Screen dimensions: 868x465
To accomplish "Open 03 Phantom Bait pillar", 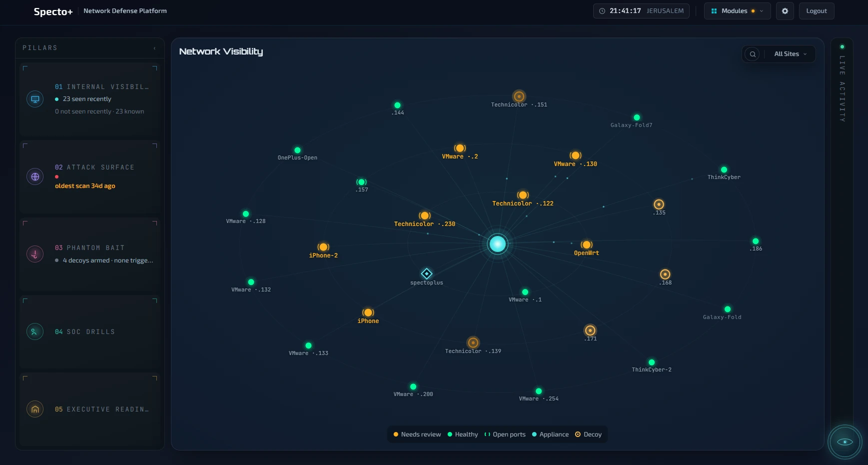I will [89, 254].
